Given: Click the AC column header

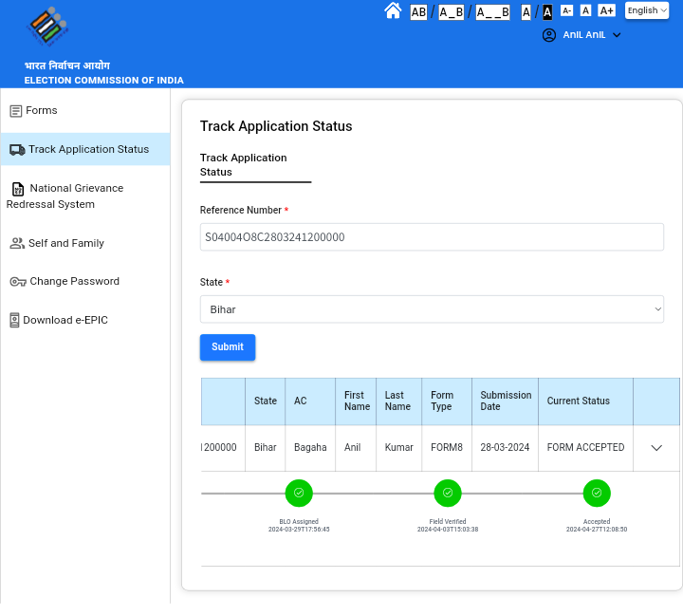Looking at the screenshot, I should pyautogui.click(x=310, y=401).
